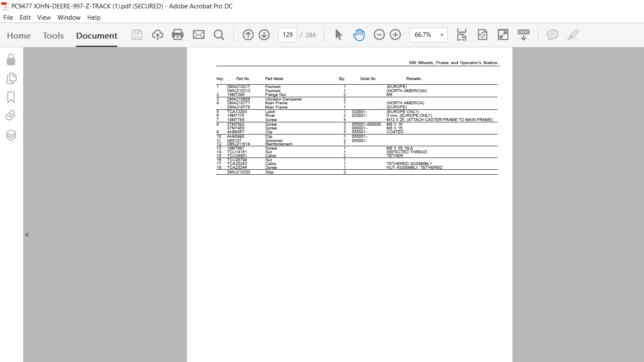644x362 pixels.
Task: Switch to the Tools tab
Action: click(x=53, y=36)
